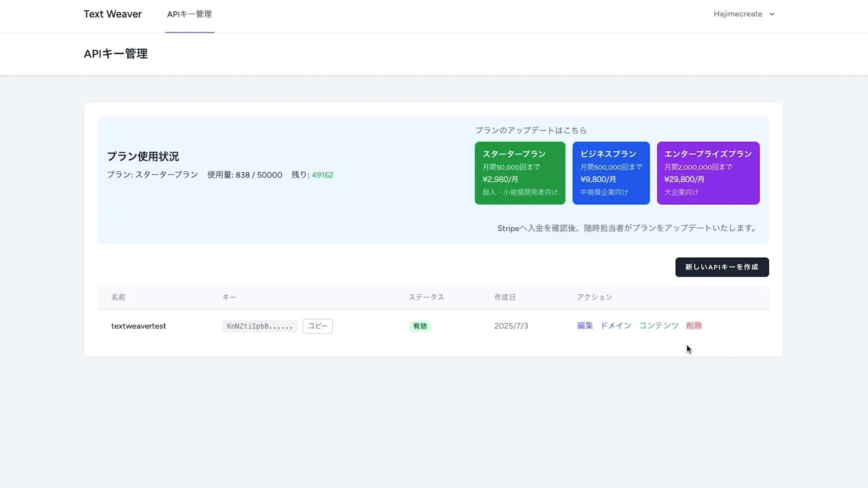868x488 pixels.
Task: Open the APIキー管理 tab
Action: tap(189, 14)
